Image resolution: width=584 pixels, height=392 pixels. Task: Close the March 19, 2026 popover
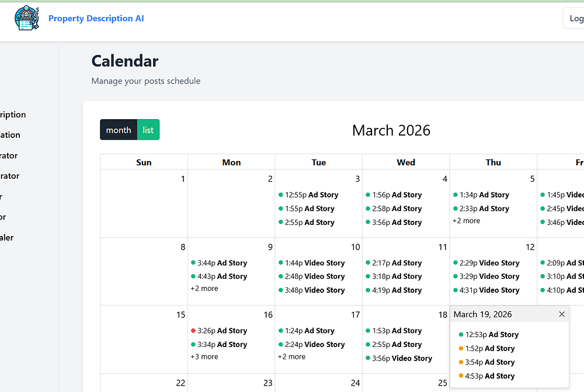(x=562, y=314)
